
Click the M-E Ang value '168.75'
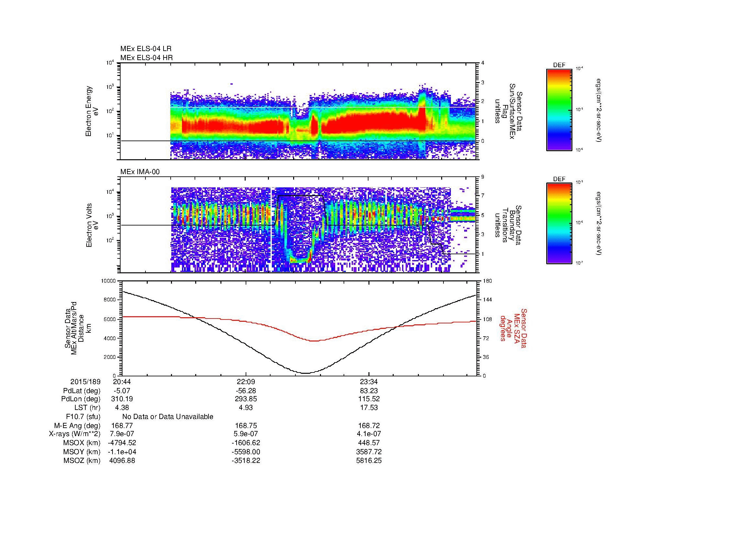(x=246, y=426)
